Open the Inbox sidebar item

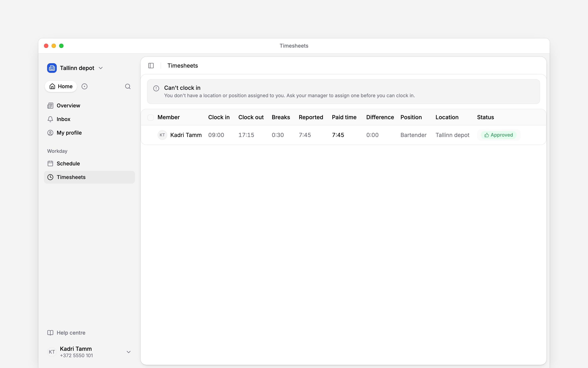point(89,119)
